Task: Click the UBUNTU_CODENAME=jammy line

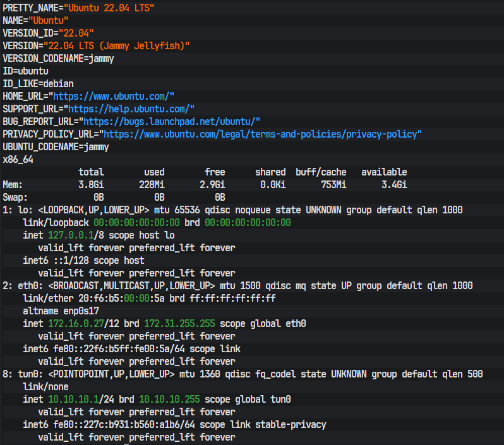Action: click(56, 147)
